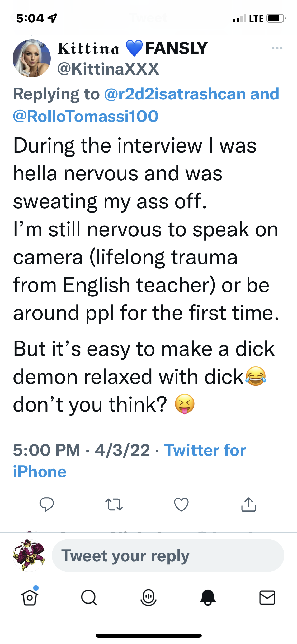Viewport: 297px width, 644px height.
Task: Open the three-dot more options menu
Action: click(277, 48)
